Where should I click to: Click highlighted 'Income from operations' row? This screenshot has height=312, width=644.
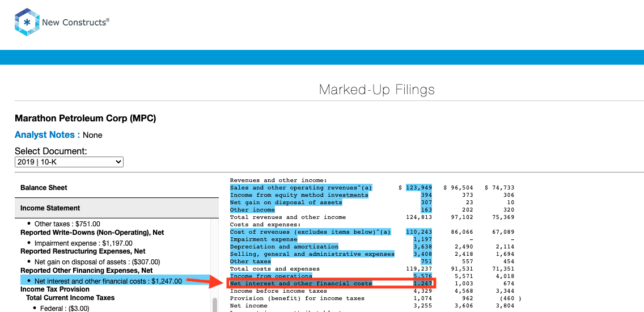point(271,276)
